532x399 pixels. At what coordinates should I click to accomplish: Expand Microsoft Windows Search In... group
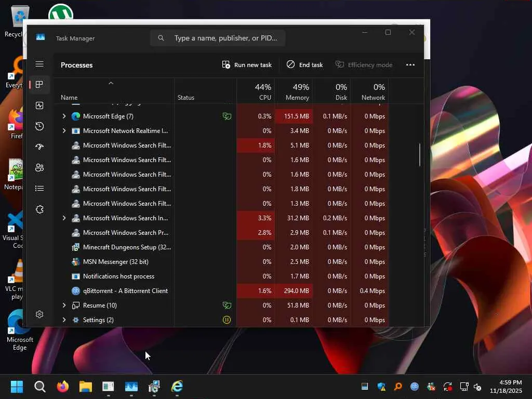64,218
